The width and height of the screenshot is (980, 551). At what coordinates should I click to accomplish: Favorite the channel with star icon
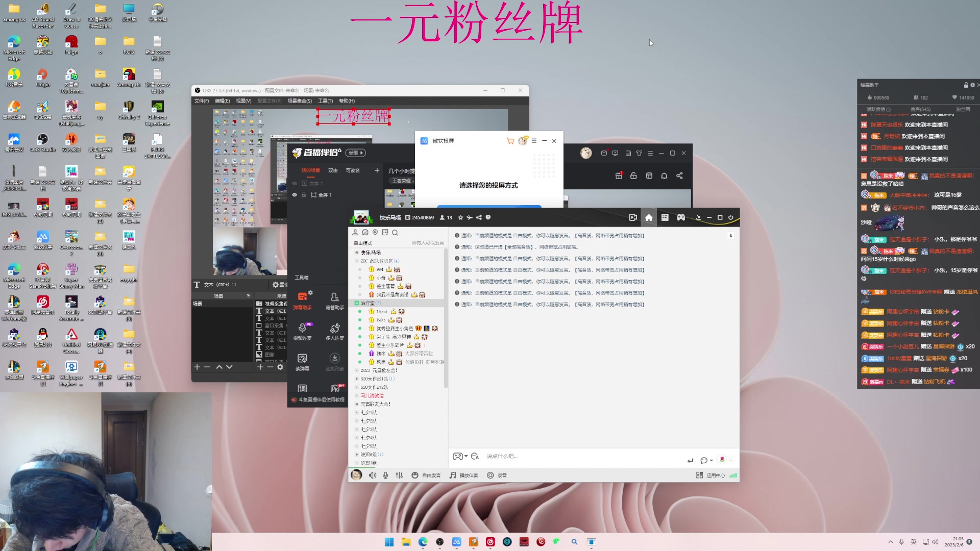point(460,217)
